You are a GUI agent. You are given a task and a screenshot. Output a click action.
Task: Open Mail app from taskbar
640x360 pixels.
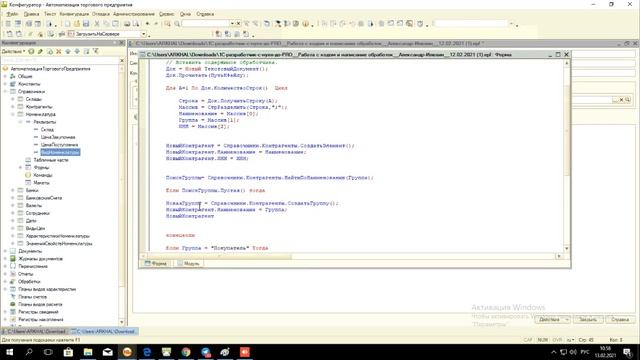(x=107, y=352)
